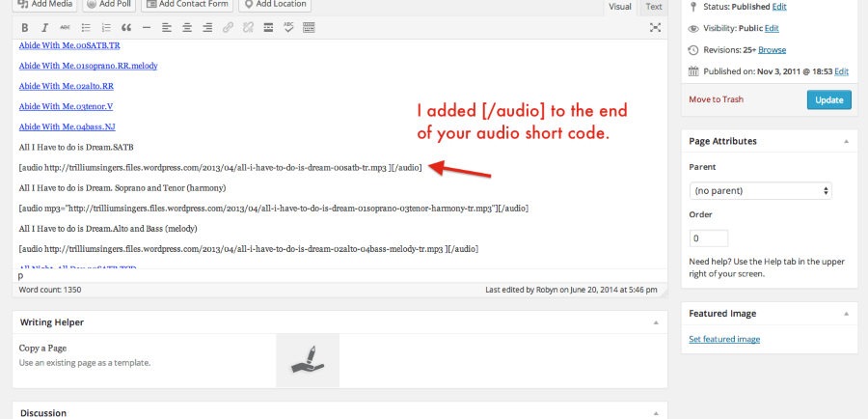Screen dimensions: 868x419
Task: Open the Copy a Page option
Action: [42, 349]
